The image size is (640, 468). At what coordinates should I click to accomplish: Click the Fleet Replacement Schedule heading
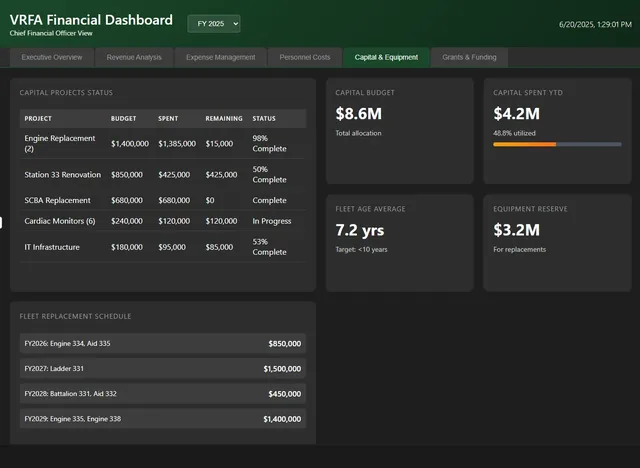coord(76,316)
